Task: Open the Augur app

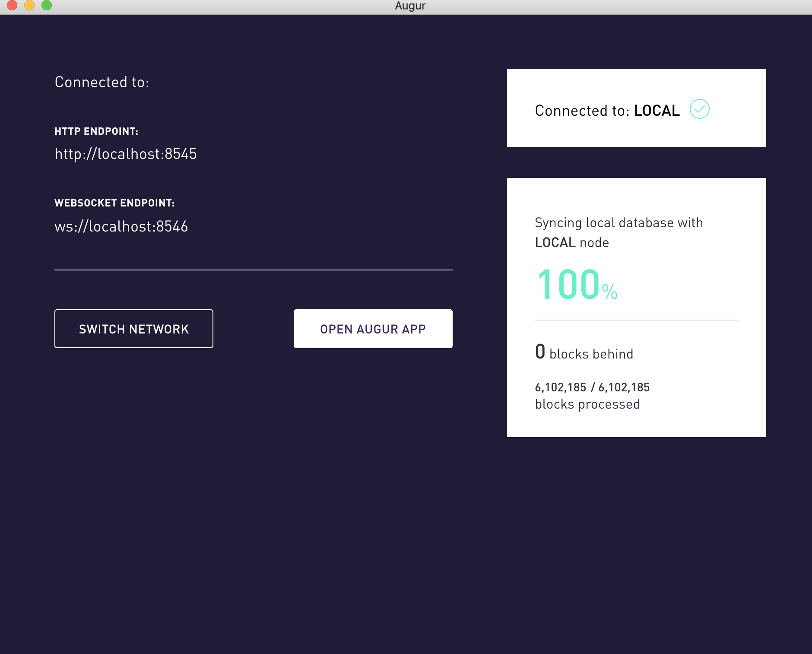Action: click(x=373, y=329)
